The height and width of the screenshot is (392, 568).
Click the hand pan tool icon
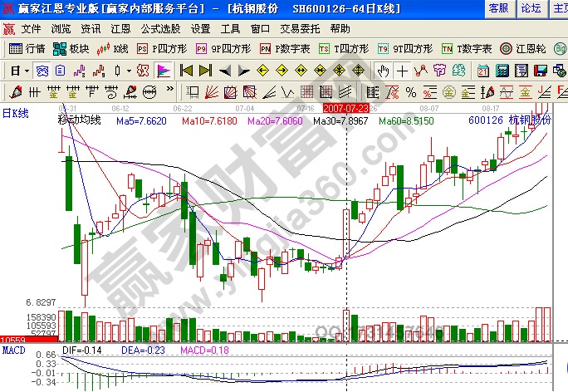pyautogui.click(x=384, y=71)
